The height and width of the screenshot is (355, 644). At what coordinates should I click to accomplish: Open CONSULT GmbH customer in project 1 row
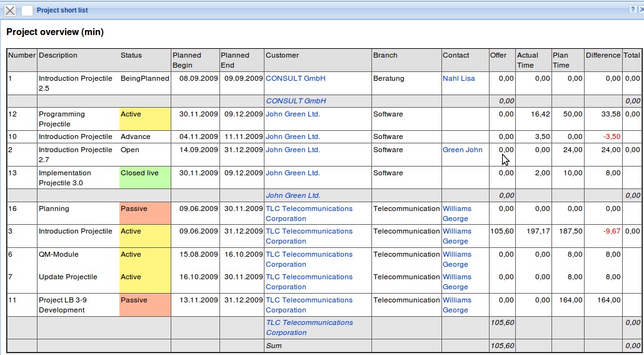coord(295,79)
